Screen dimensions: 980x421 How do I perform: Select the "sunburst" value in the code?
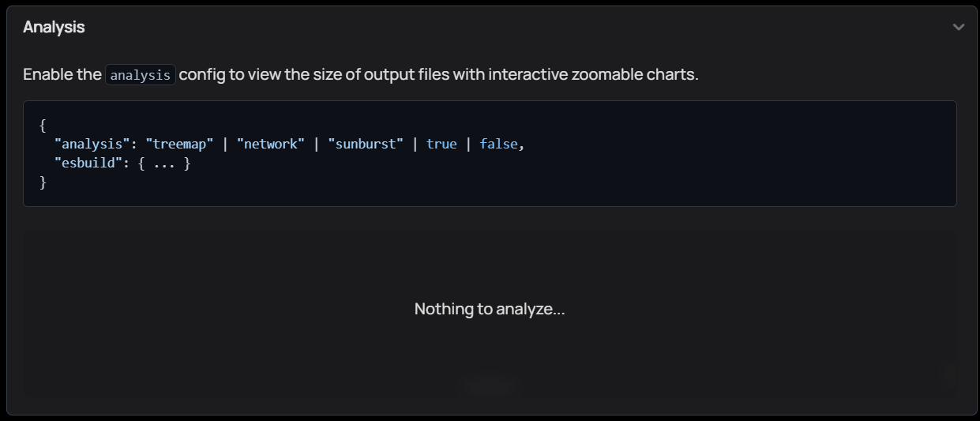coord(366,144)
